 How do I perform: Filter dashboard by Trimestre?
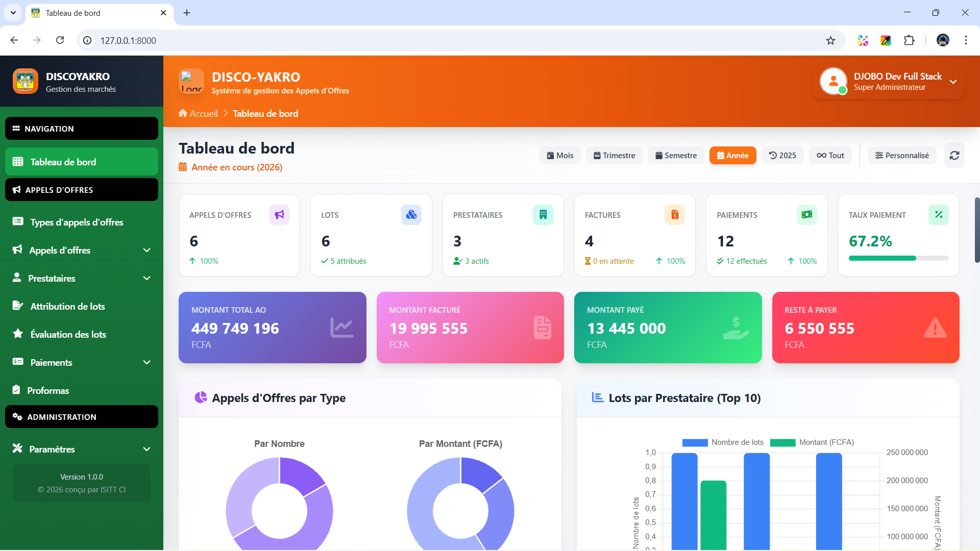[614, 156]
